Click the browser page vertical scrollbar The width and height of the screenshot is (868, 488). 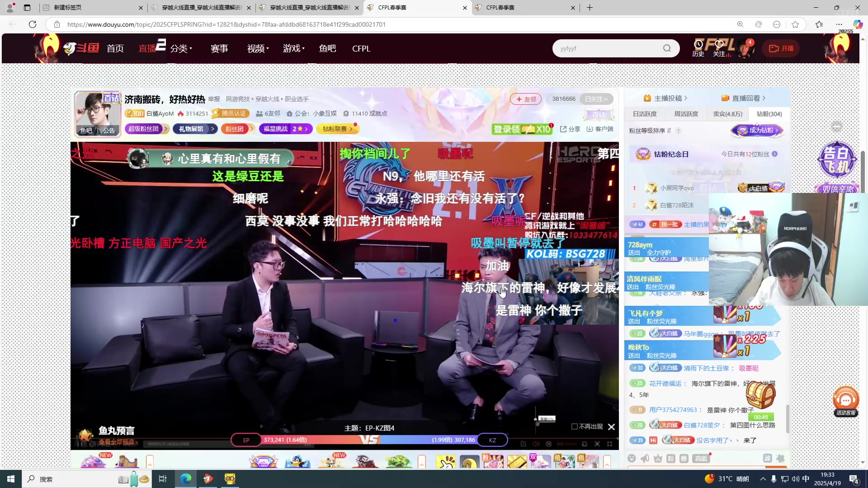863,172
